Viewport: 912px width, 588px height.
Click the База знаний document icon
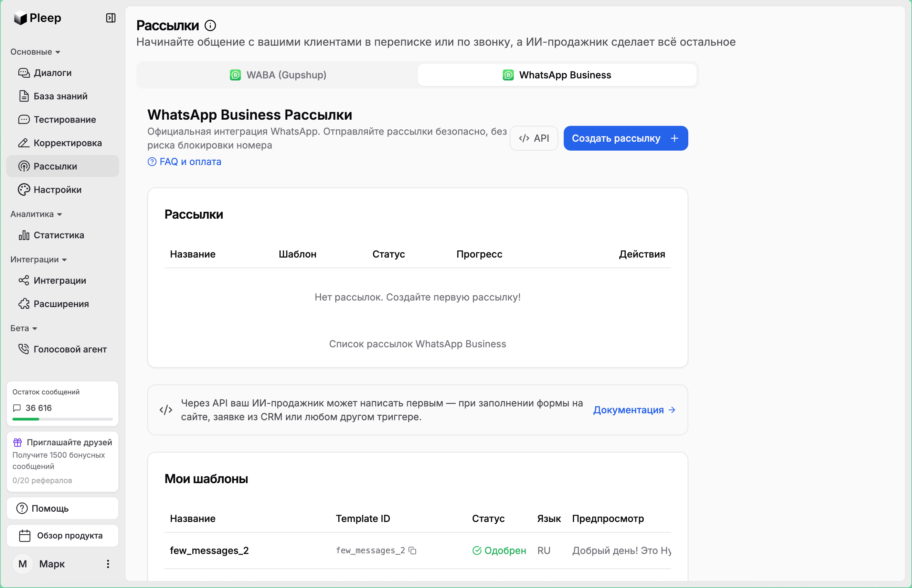pyautogui.click(x=24, y=96)
